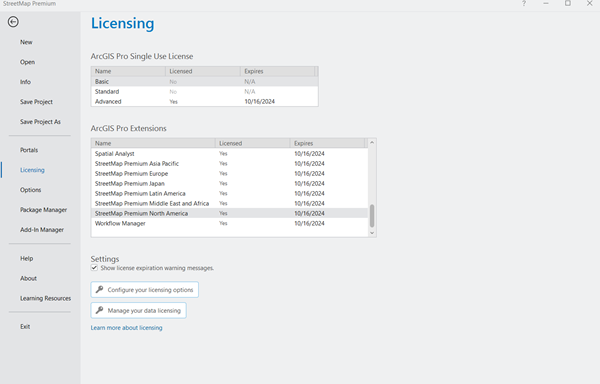Open the About page
Image resolution: width=600 pixels, height=384 pixels.
[x=28, y=278]
